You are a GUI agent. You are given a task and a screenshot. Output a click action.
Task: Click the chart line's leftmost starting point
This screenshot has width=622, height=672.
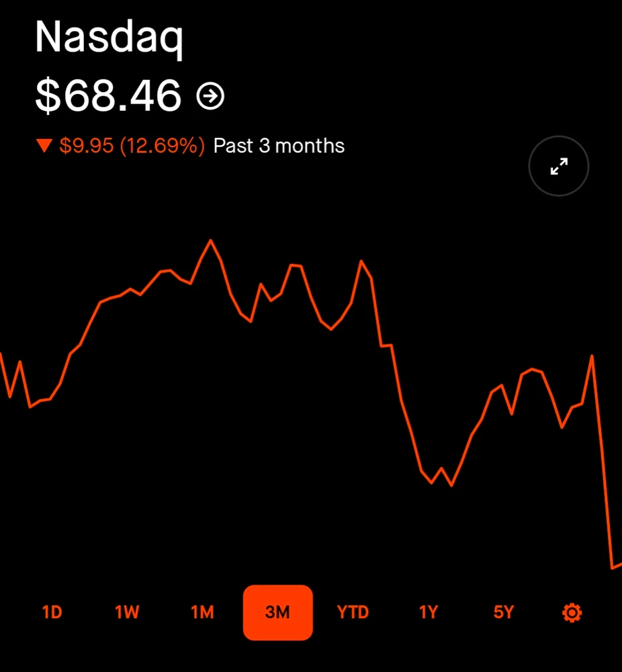click(1, 354)
